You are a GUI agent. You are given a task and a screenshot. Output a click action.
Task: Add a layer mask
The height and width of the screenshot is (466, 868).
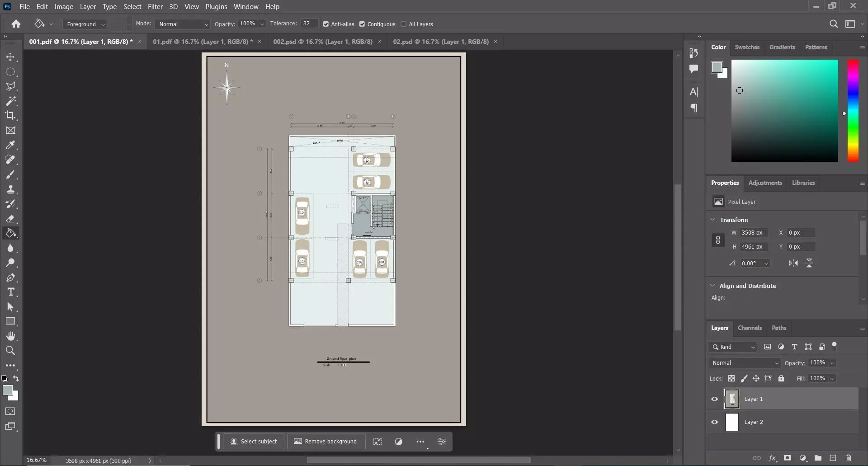(788, 458)
